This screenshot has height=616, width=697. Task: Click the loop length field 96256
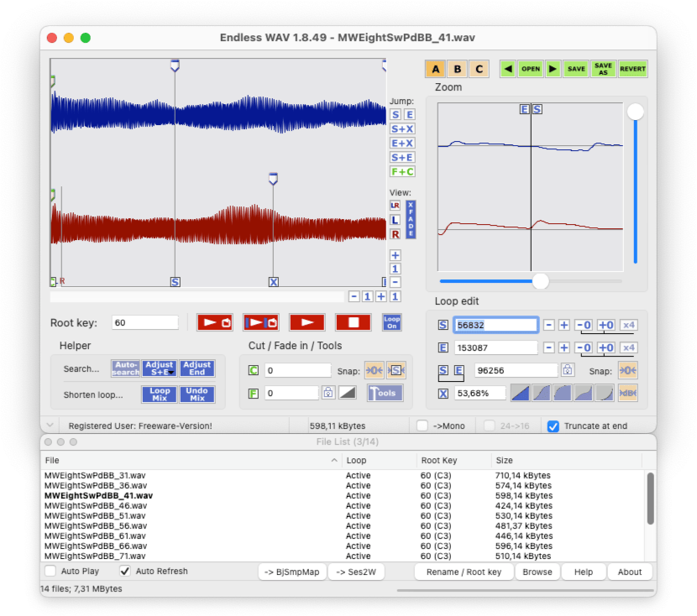point(516,370)
